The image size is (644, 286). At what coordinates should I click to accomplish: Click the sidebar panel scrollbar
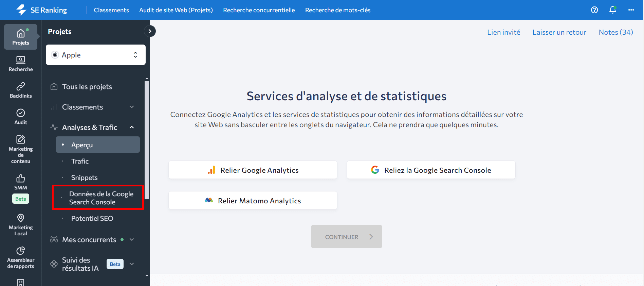pyautogui.click(x=147, y=139)
